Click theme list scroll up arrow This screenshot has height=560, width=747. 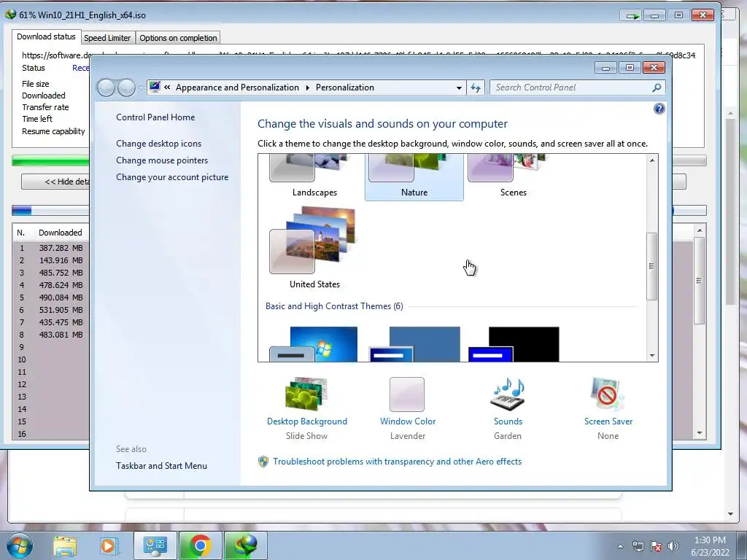[651, 160]
